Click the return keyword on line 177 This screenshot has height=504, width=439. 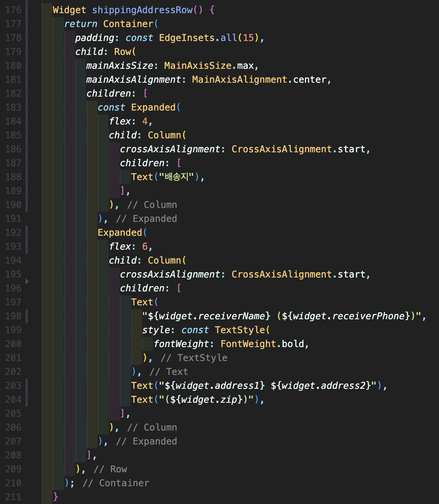point(81,24)
